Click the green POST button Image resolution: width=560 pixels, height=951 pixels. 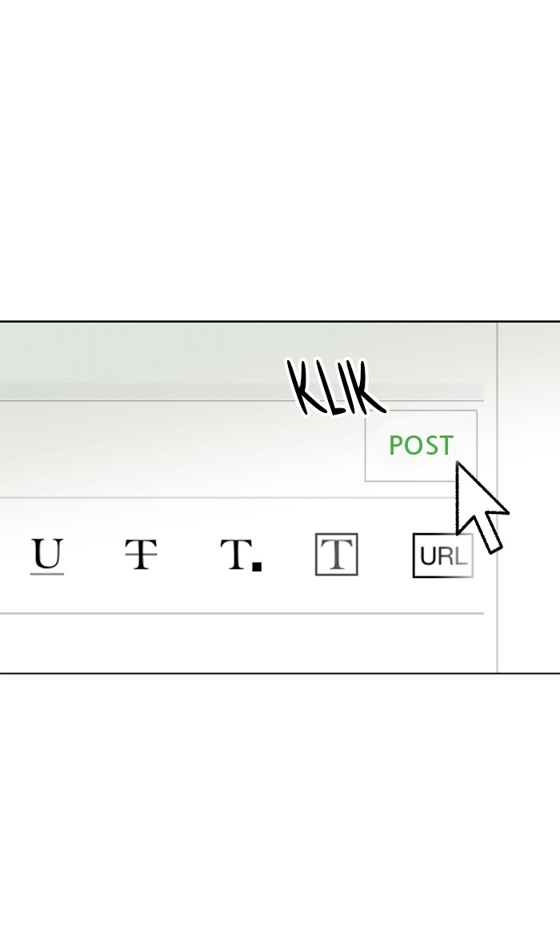(x=421, y=446)
